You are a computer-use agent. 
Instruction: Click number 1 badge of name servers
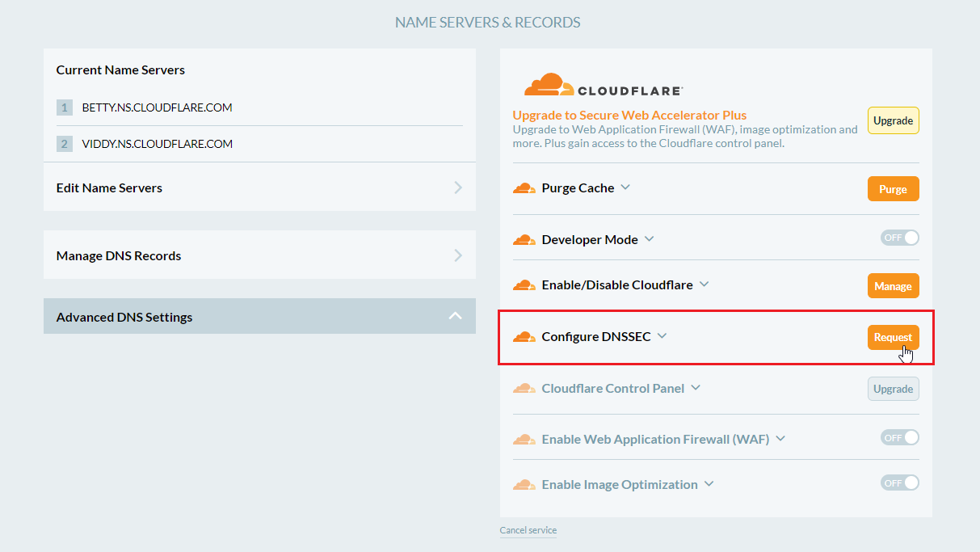click(x=65, y=107)
